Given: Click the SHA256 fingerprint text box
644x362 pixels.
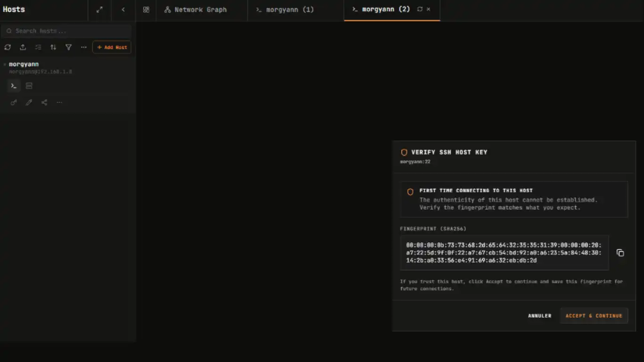Looking at the screenshot, I should 504,253.
